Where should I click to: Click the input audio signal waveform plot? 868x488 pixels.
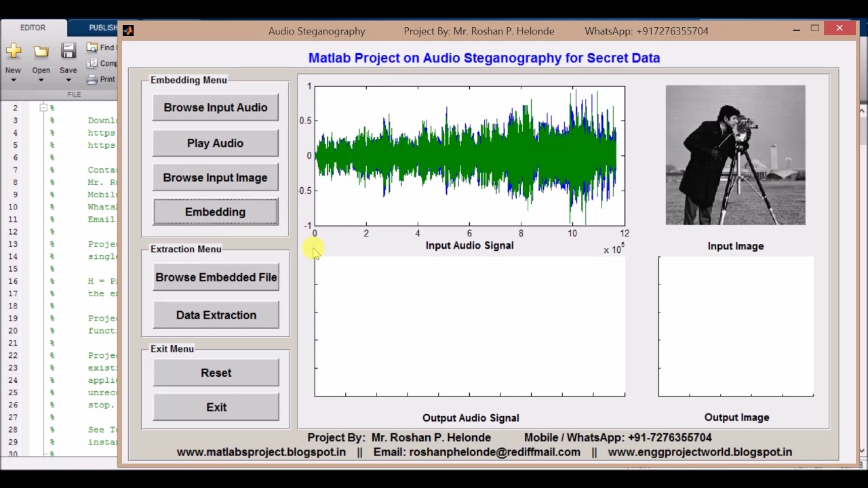point(469,156)
